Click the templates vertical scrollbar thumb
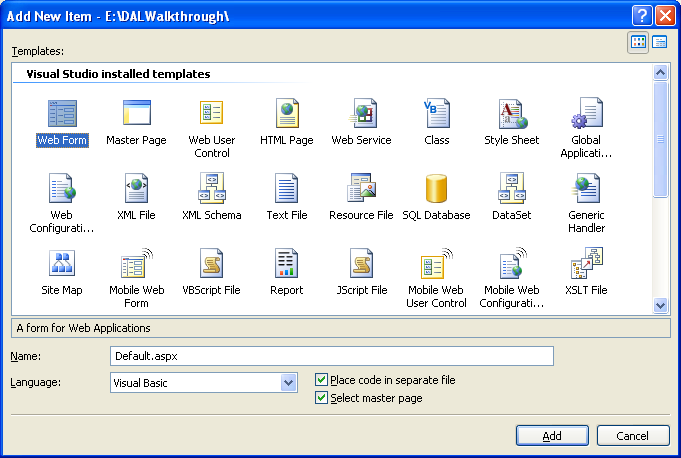The height and width of the screenshot is (458, 681). click(x=660, y=139)
